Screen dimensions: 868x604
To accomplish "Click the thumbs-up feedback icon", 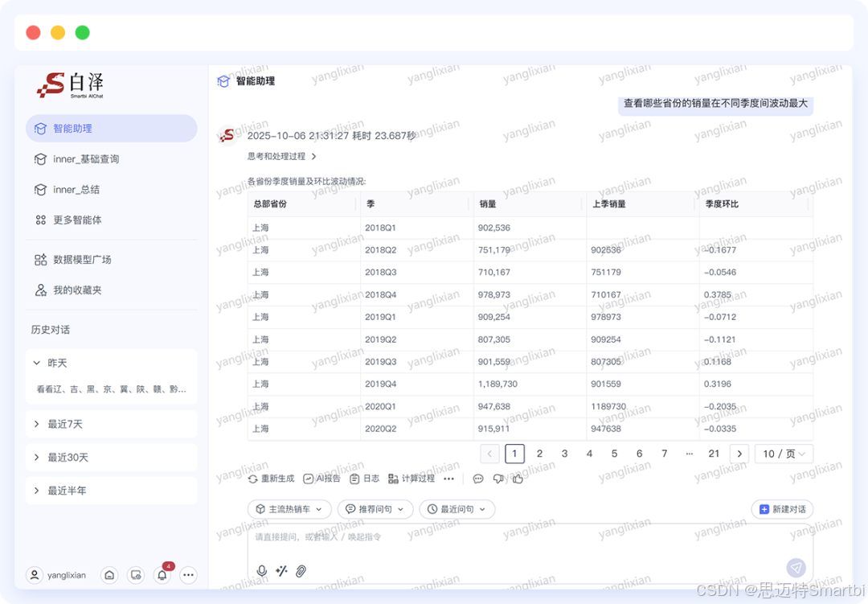I will coord(518,479).
